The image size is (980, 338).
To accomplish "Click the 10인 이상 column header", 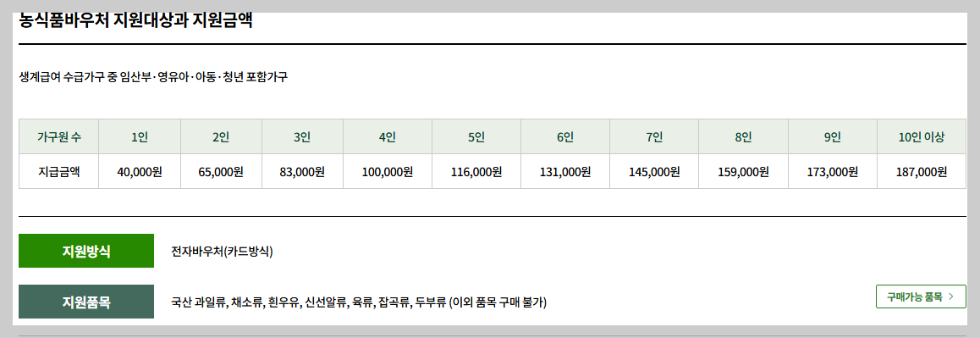I will [x=922, y=136].
